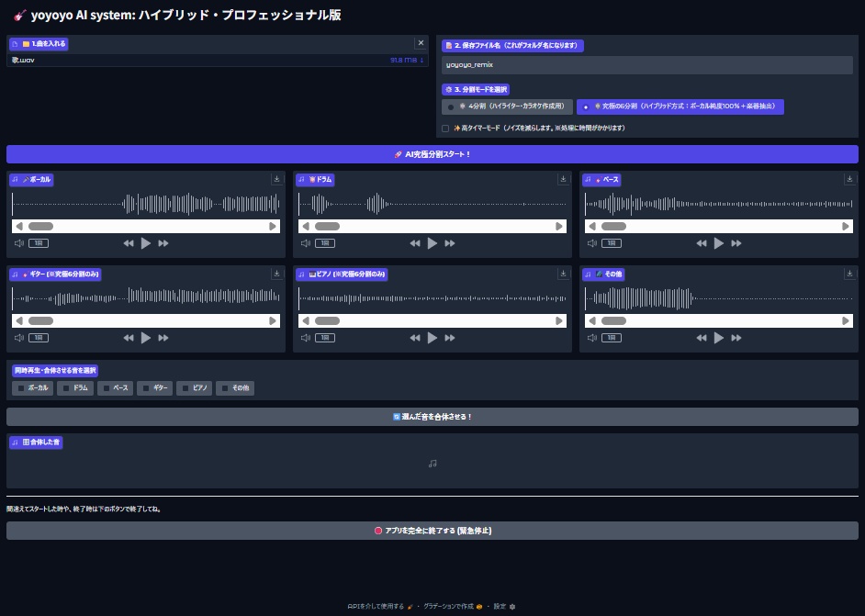Screen dimensions: 865x616
Task: Download the ドラム stem audio
Action: click(564, 180)
